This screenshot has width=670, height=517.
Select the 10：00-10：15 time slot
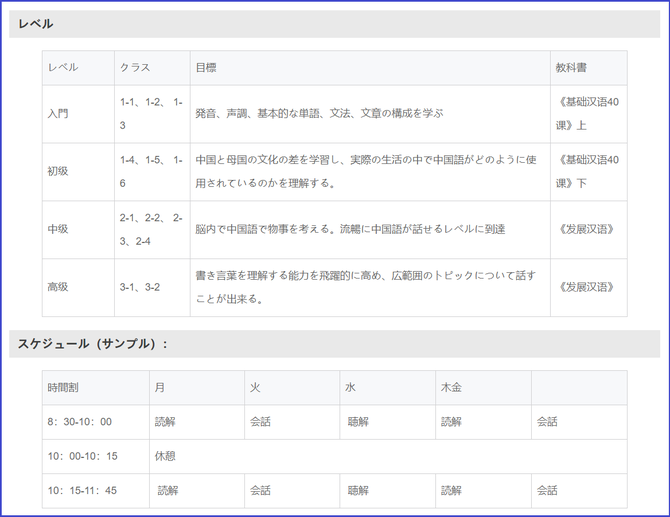pyautogui.click(x=96, y=456)
